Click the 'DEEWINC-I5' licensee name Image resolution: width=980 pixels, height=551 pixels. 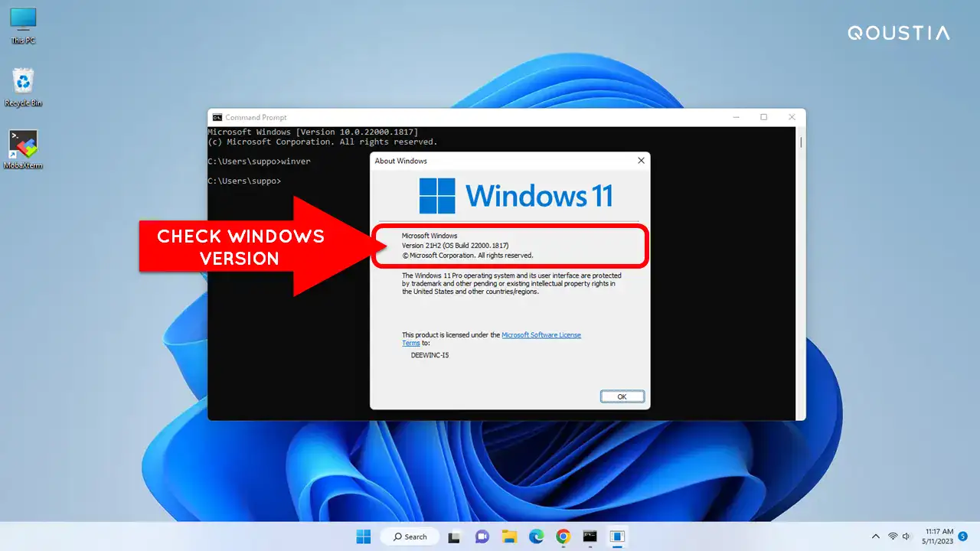430,355
